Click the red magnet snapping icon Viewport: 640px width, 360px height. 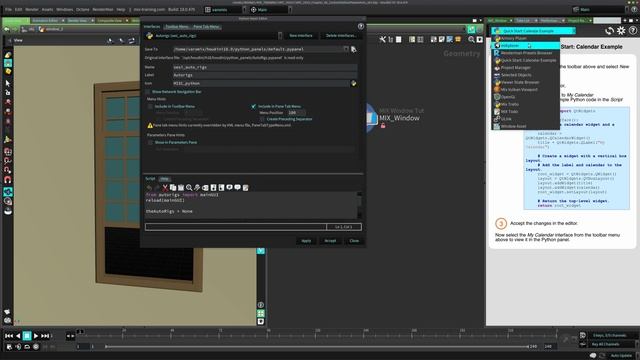tap(8, 180)
